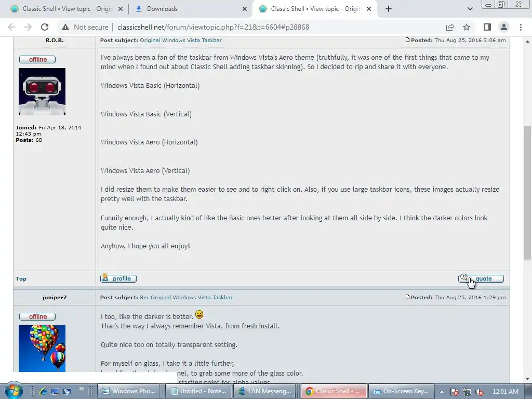Click 'Windows Vista Basic (Vertical)' text

click(146, 114)
